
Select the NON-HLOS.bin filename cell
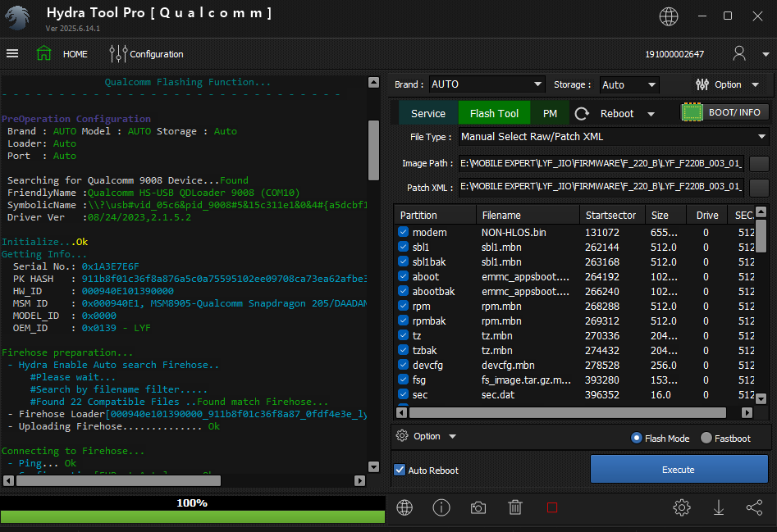pyautogui.click(x=514, y=232)
